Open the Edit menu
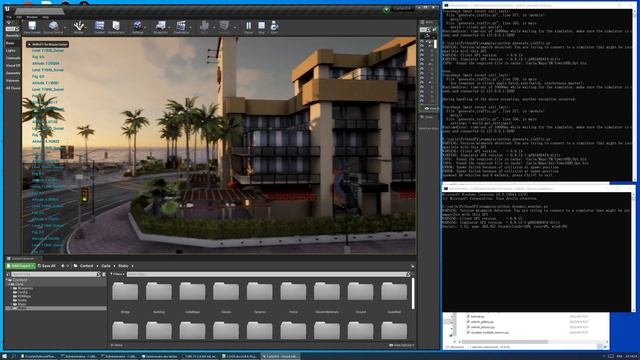Viewport: 640px width, 360px height. click(19, 17)
